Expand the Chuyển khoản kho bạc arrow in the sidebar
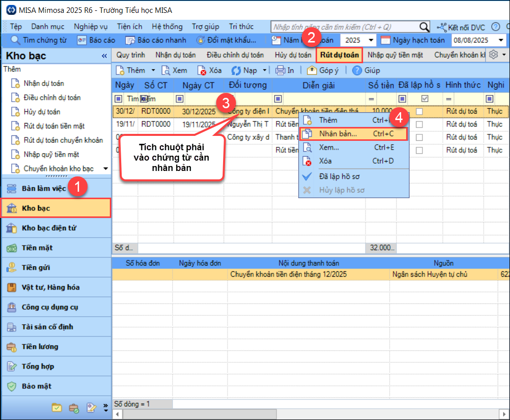The width and height of the screenshot is (510, 420). tap(106, 168)
